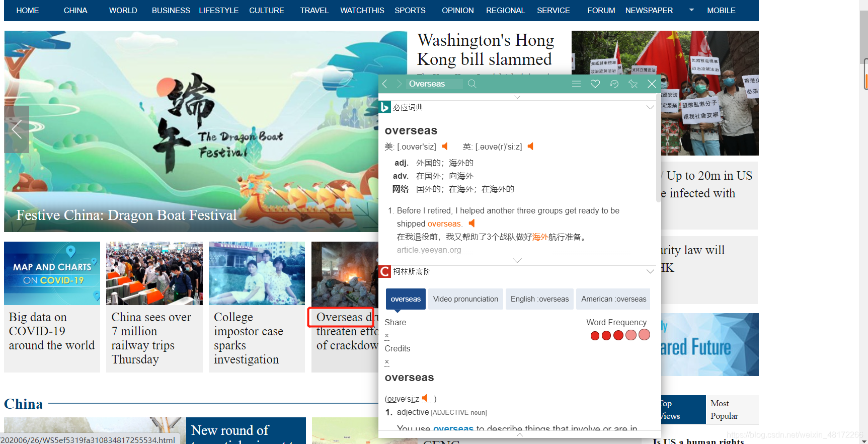Open the SPORTS section
Screen dimensions: 868x444
tap(410, 10)
